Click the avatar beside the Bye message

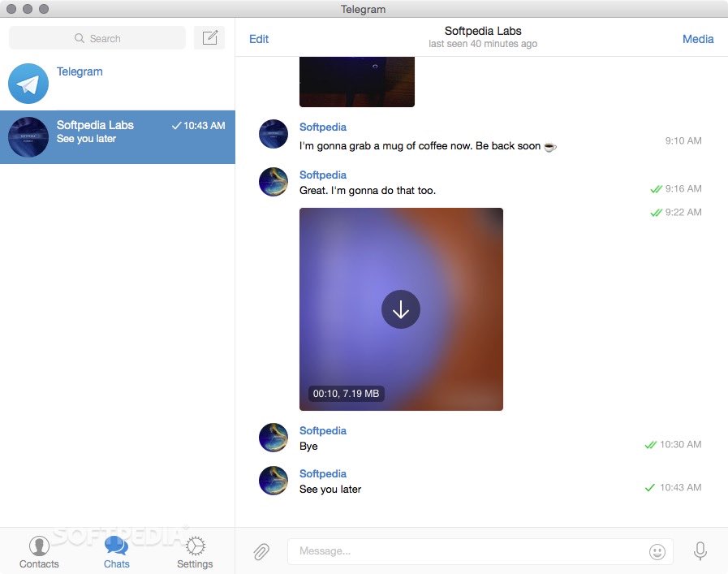pos(274,438)
